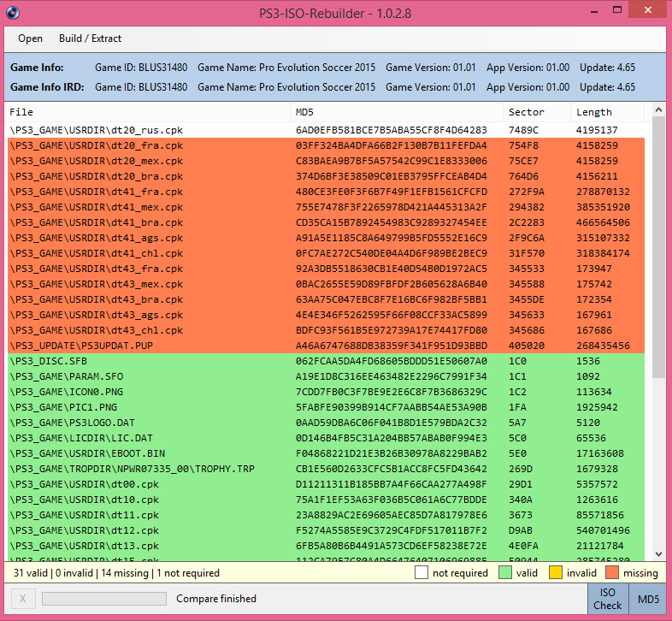Select the dt41_mex.cpk row
The image size is (672, 621).
326,207
